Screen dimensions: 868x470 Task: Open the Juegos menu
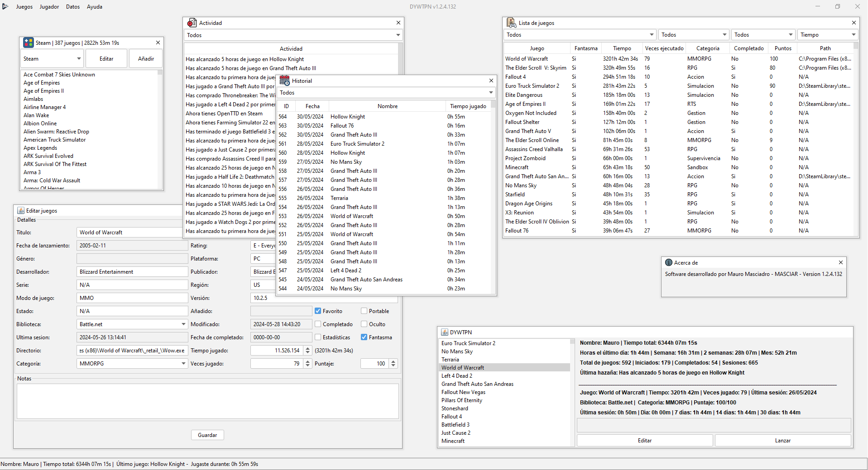24,7
